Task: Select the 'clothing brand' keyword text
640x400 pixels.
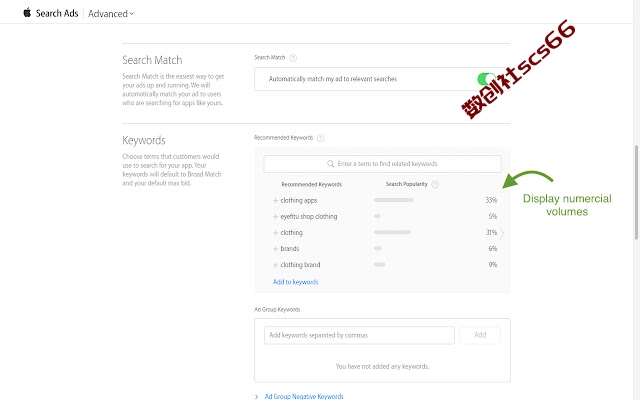Action: click(x=300, y=265)
